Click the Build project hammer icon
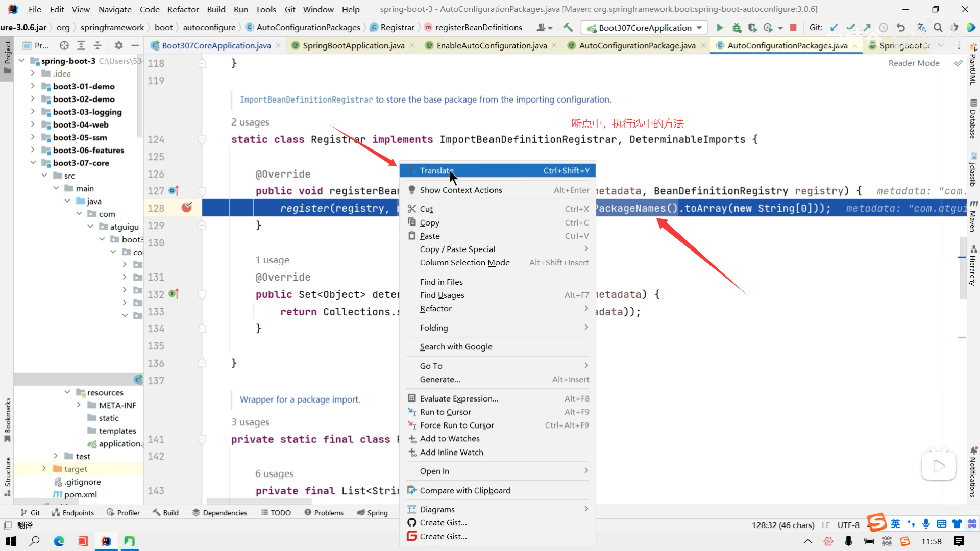 click(568, 28)
